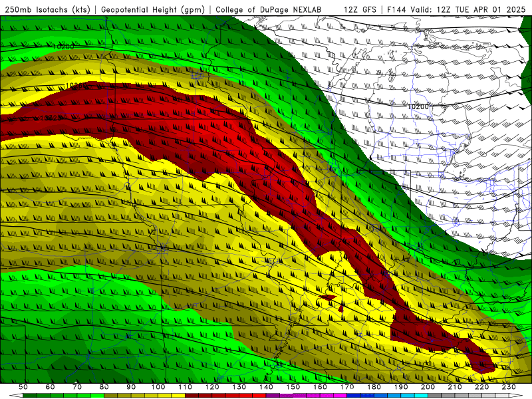Click the legend value 150
The width and height of the screenshot is (532, 399).
point(293,387)
